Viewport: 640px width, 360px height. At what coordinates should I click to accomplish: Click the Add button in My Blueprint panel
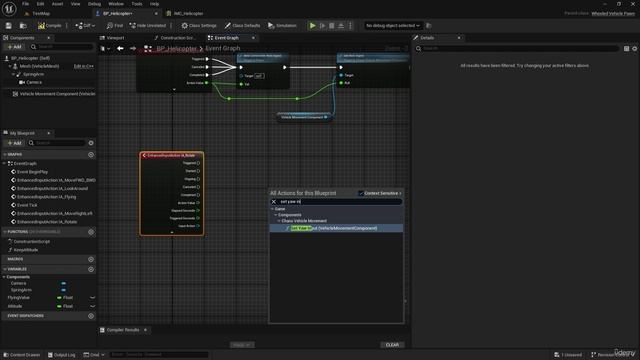pyautogui.click(x=14, y=143)
